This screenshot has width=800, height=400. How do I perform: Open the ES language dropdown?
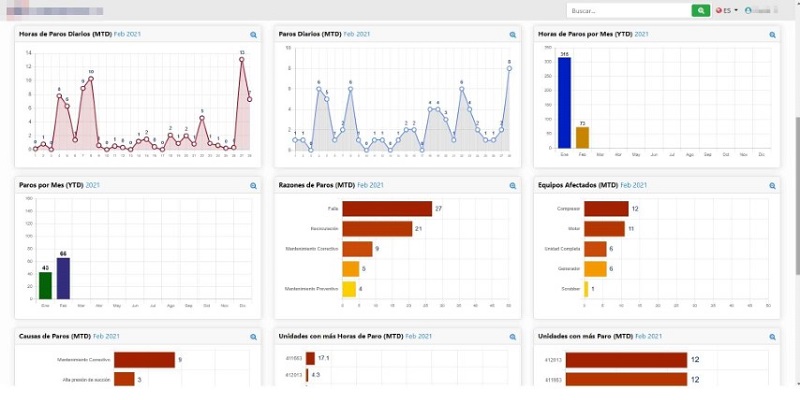[727, 10]
